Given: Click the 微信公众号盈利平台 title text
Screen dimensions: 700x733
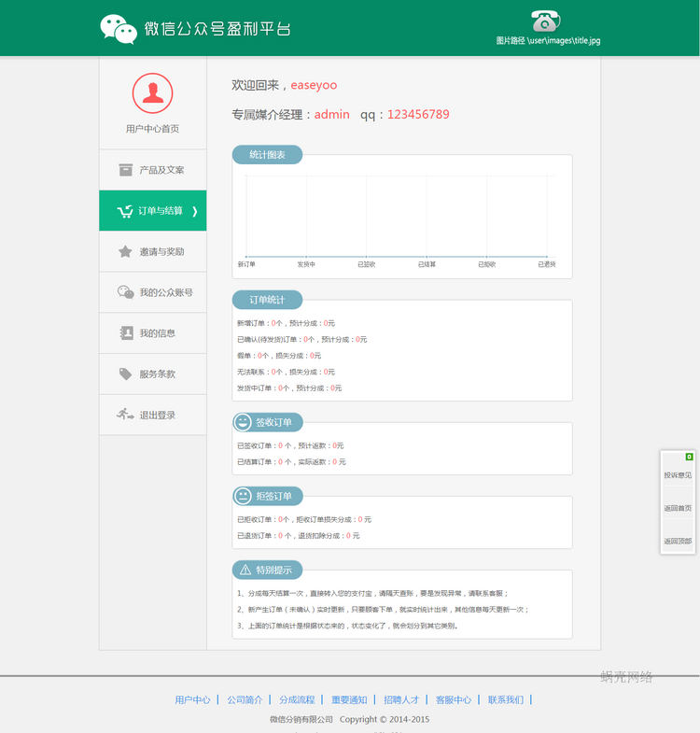Looking at the screenshot, I should (x=217, y=29).
